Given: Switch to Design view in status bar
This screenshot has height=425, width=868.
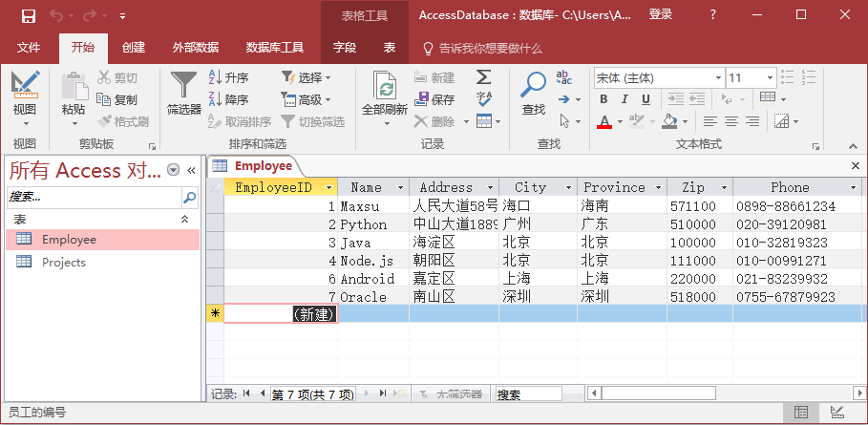Looking at the screenshot, I should pyautogui.click(x=837, y=413).
